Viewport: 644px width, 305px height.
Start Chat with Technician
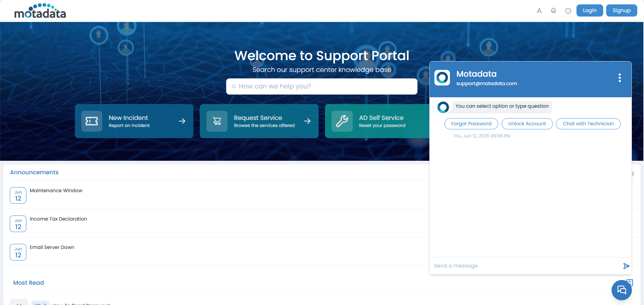(x=588, y=124)
